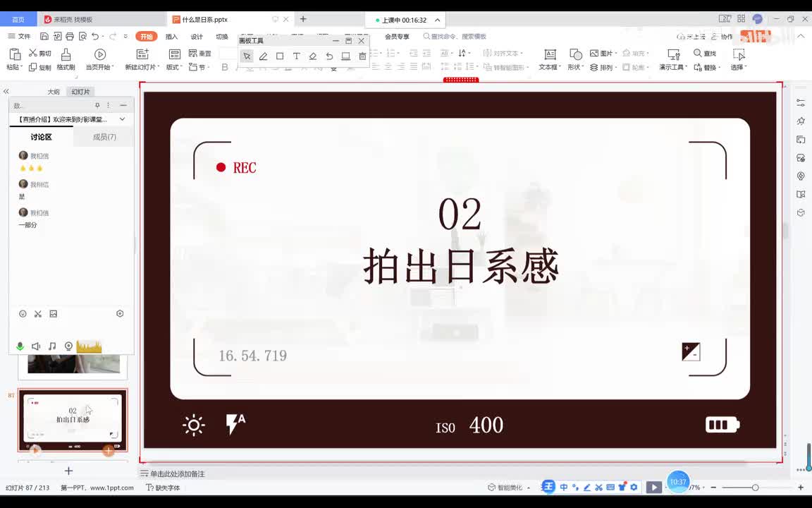Open the hexagon settings icon in chat
The height and width of the screenshot is (508, 812).
(120, 313)
